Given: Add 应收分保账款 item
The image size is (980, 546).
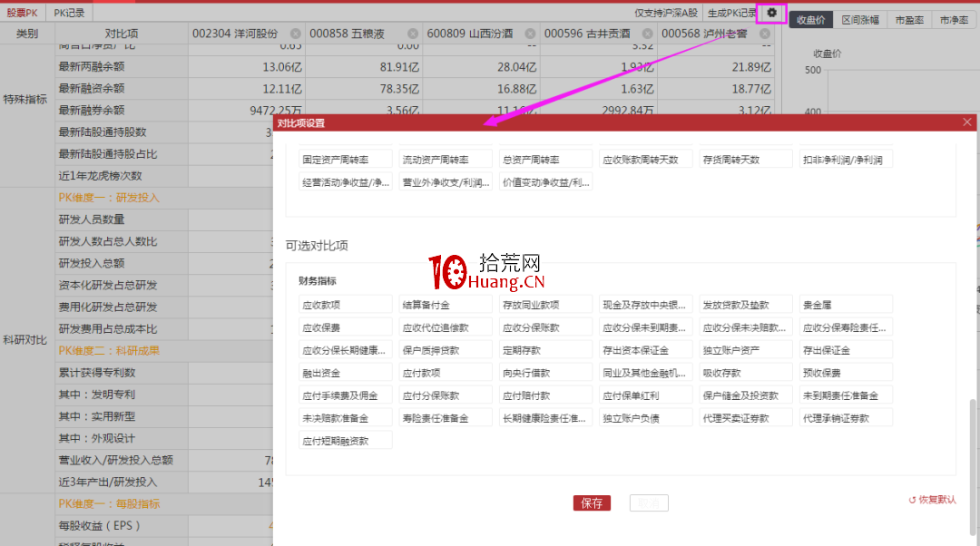Looking at the screenshot, I should point(545,327).
